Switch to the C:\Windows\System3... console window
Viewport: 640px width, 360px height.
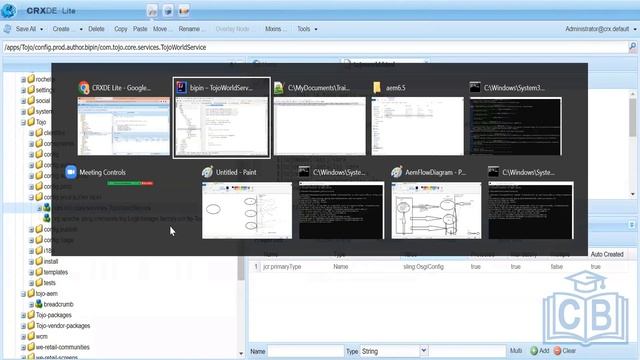point(516,118)
